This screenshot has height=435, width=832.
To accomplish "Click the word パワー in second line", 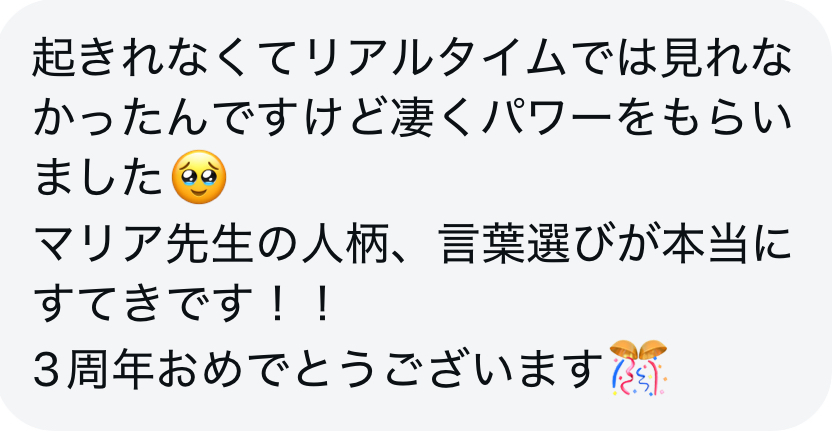I will (545, 117).
